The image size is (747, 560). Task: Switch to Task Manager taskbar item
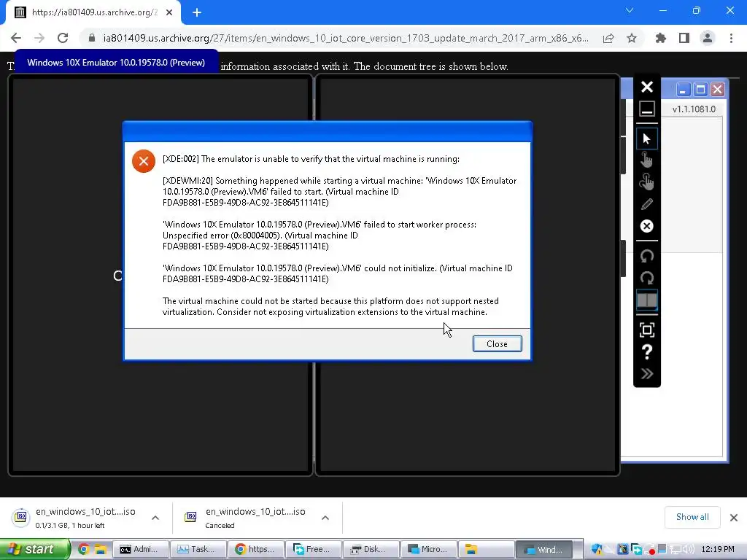click(198, 549)
